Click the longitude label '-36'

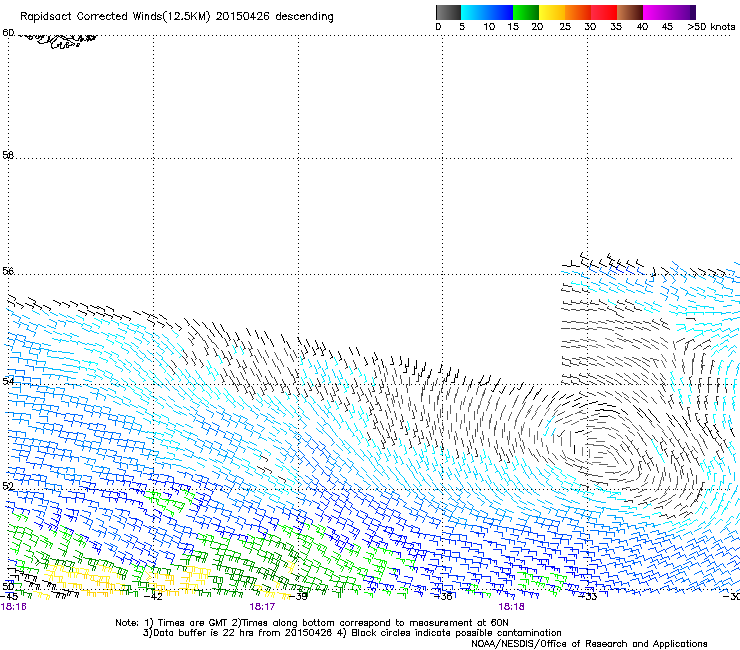443,597
